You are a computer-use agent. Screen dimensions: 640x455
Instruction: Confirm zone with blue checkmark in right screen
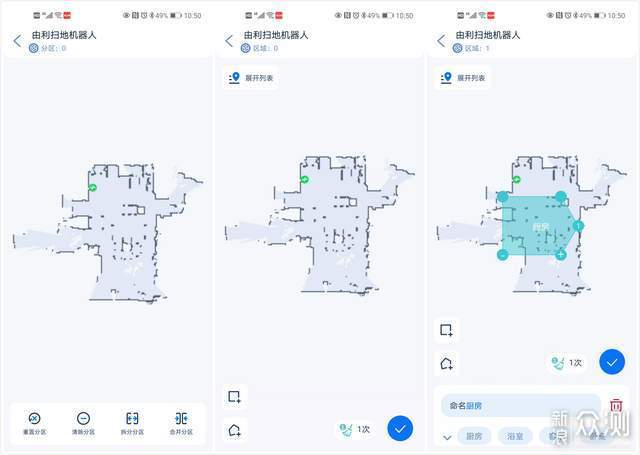612,362
